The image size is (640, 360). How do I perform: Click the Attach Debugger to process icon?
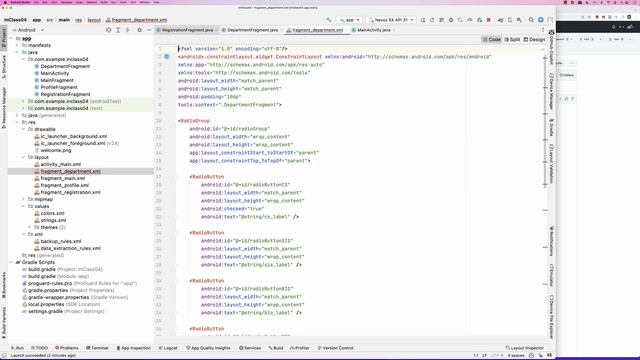pyautogui.click(x=479, y=20)
